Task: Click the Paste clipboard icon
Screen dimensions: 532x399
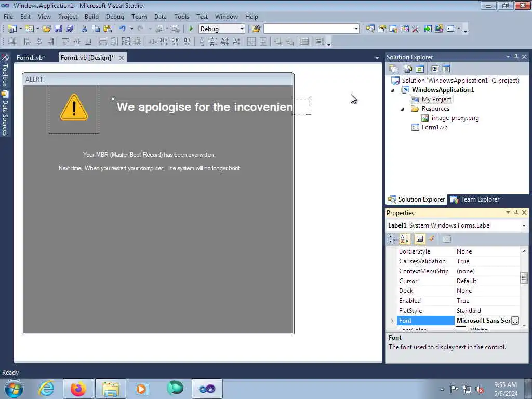Action: click(108, 29)
